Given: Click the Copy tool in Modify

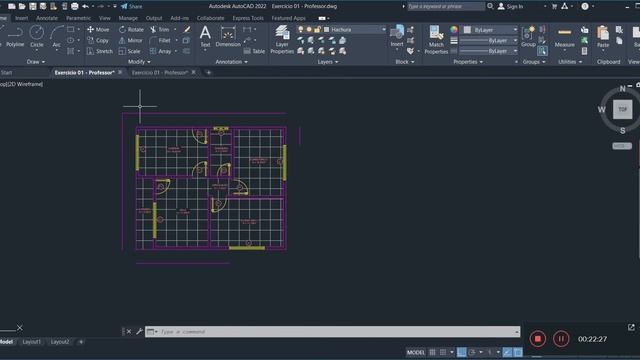Looking at the screenshot, I should [x=98, y=40].
